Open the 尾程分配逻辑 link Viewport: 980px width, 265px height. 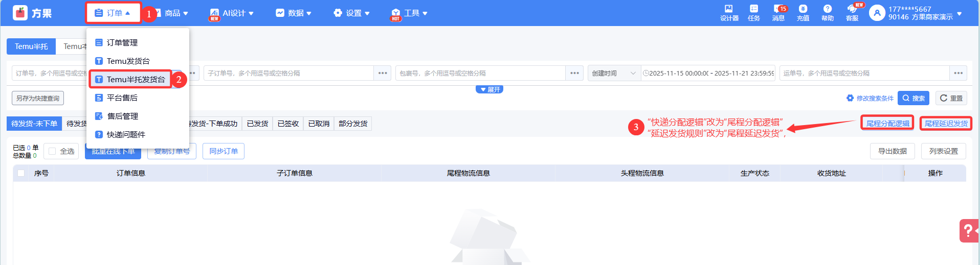pos(887,123)
